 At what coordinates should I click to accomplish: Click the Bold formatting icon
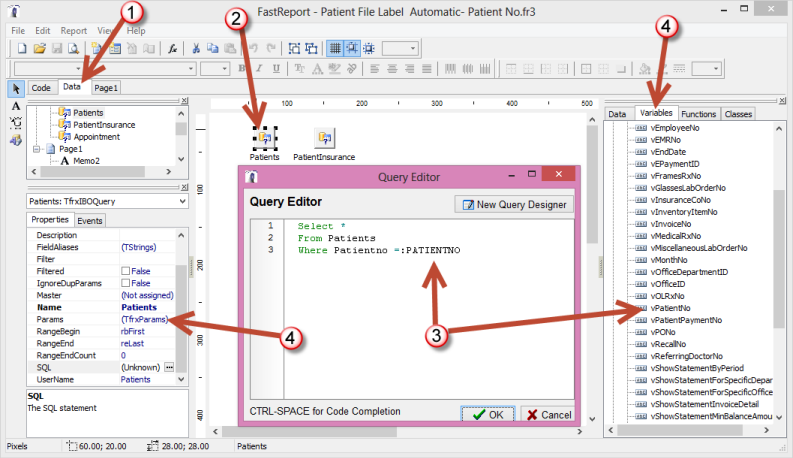click(x=242, y=68)
